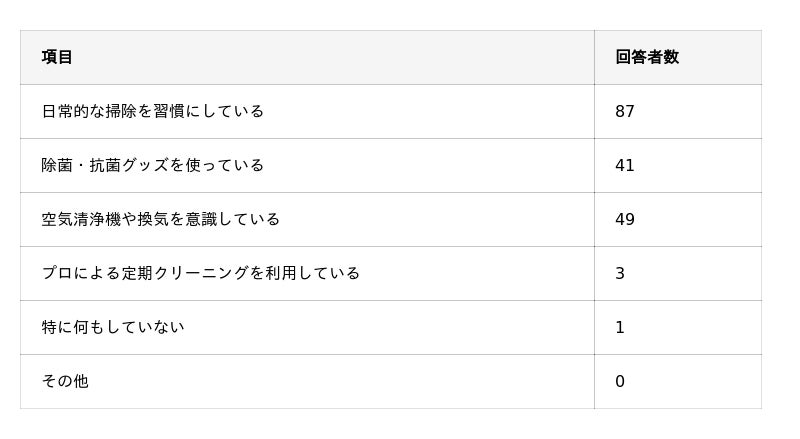Screen dimensions: 800x439
Task: Click the word 習慣 in the first row
Action: (x=169, y=111)
